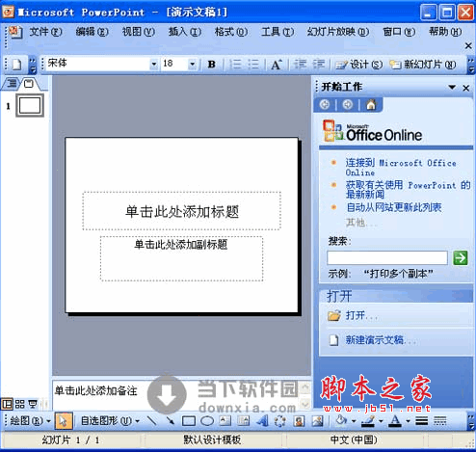476x453 pixels.
Task: Click Decrease Indent icon
Action: 301,65
